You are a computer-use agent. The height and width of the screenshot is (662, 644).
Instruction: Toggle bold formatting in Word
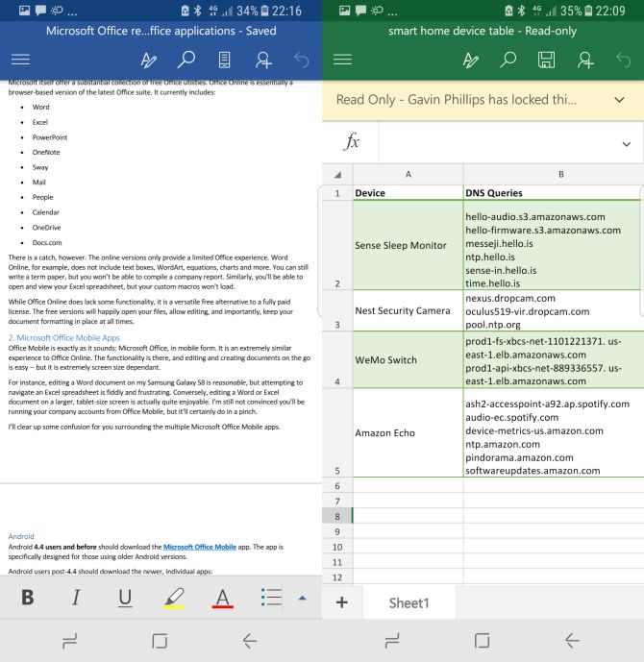click(x=27, y=598)
